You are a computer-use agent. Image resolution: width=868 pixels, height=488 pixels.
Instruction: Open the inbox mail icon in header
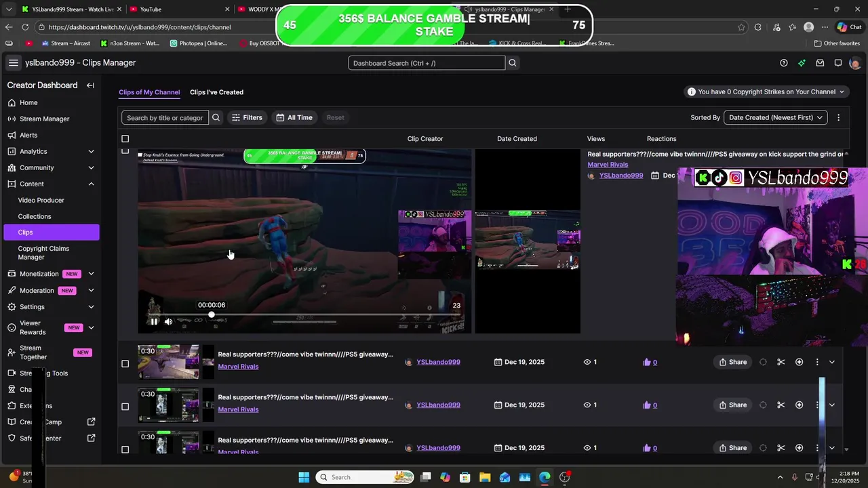tap(820, 63)
